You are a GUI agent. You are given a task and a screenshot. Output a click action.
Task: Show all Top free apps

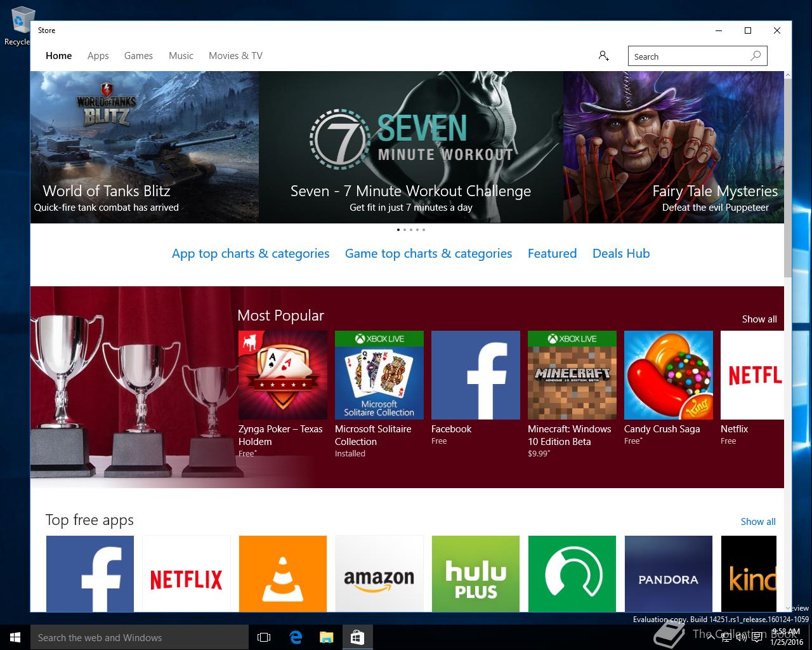click(x=758, y=522)
